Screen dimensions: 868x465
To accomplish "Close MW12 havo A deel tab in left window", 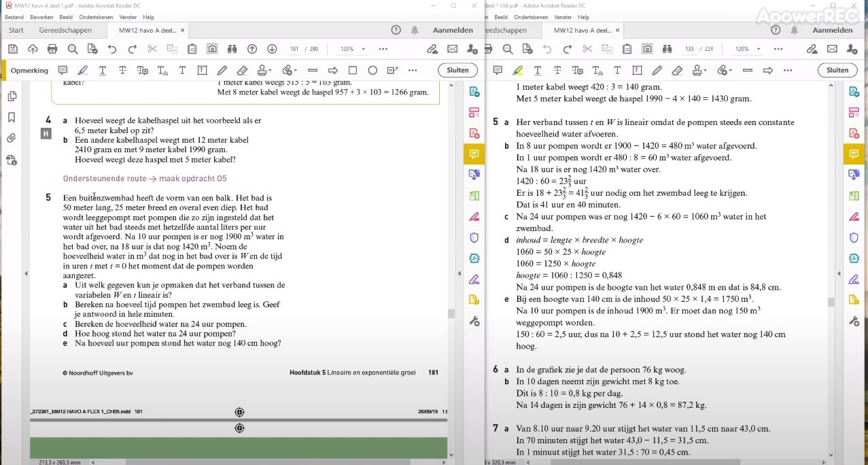I will coord(182,30).
